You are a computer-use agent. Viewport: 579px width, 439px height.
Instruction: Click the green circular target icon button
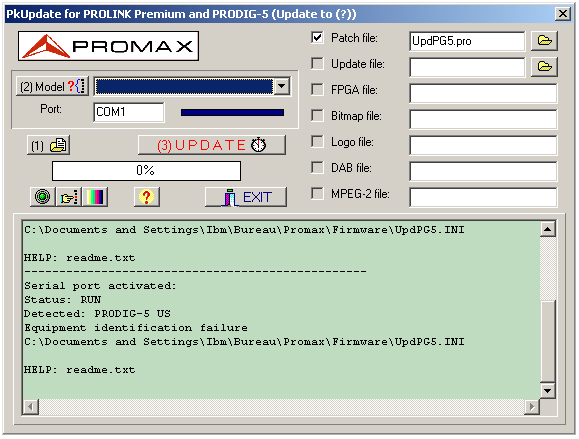tap(43, 197)
